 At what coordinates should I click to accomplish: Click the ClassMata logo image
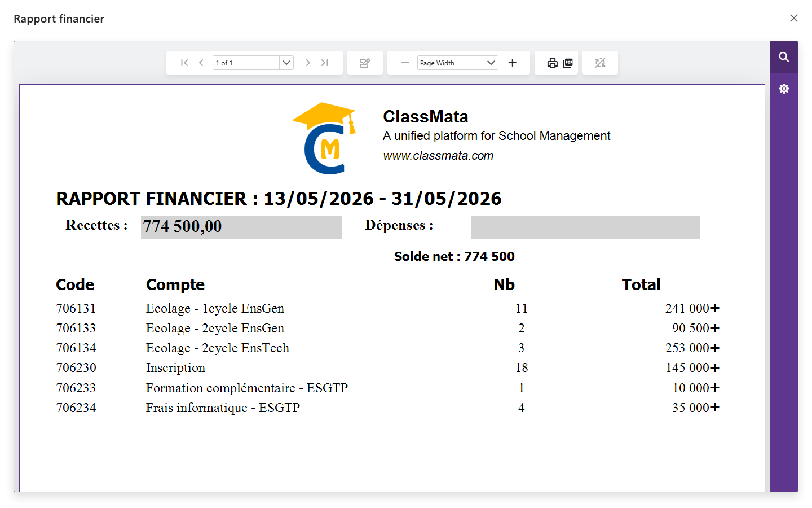[x=324, y=138]
